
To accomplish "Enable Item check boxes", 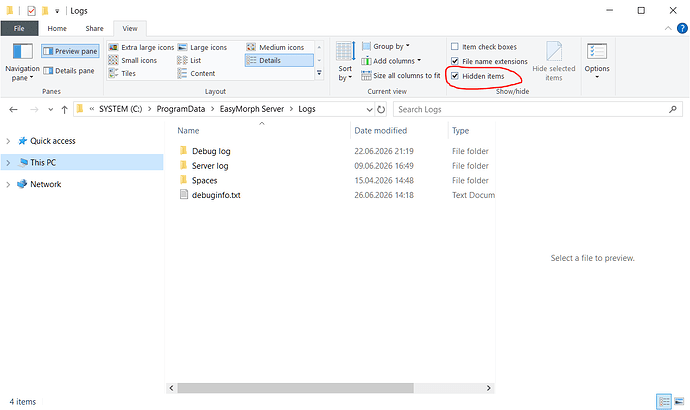I will pyautogui.click(x=455, y=46).
